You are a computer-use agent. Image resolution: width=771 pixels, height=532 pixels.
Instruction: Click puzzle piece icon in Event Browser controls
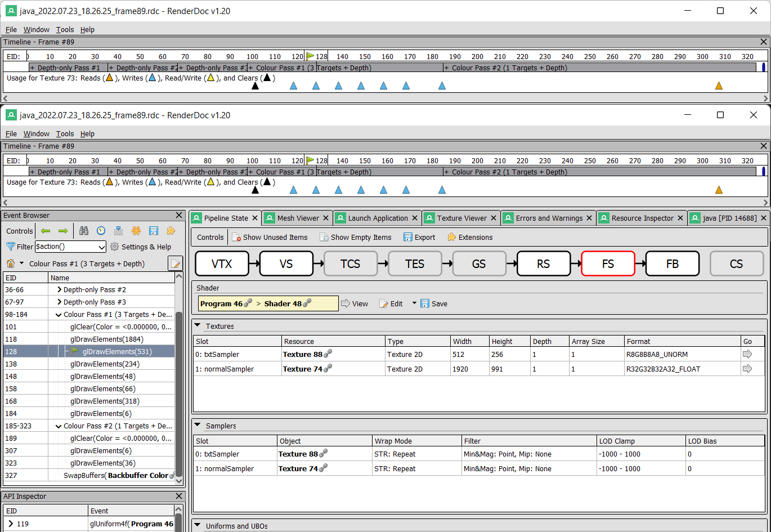point(171,231)
